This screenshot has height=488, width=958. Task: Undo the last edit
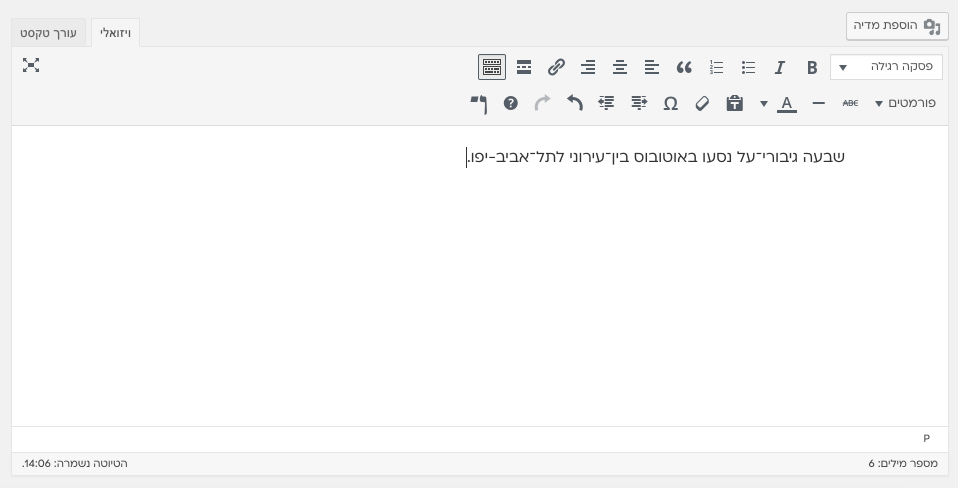point(574,103)
